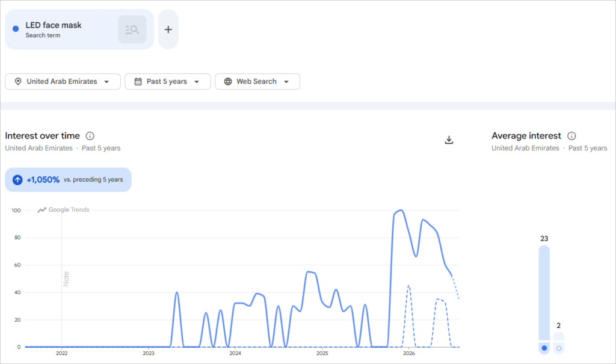Click the upward arrow icon beside +1,050%
The height and width of the screenshot is (364, 616).
click(17, 180)
